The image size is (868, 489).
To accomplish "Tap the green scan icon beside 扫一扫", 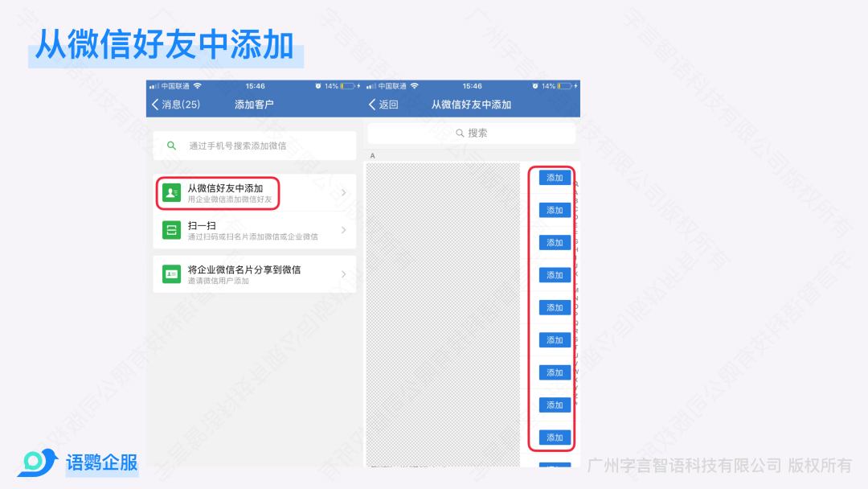I will tap(171, 231).
